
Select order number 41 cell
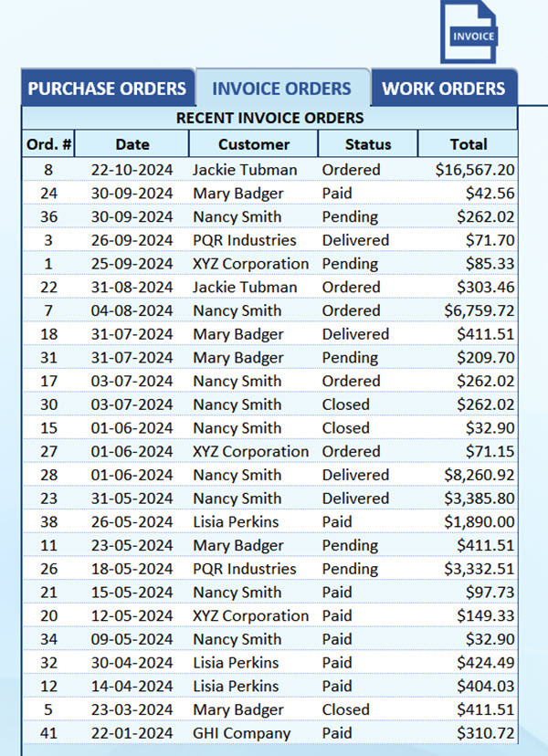[x=48, y=733]
